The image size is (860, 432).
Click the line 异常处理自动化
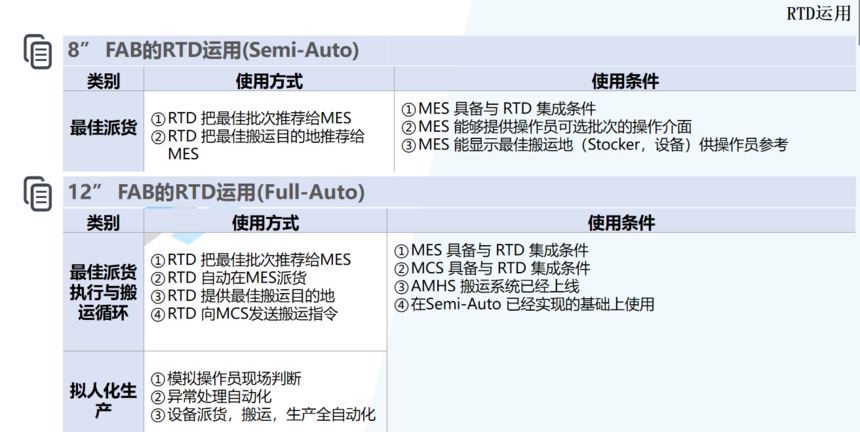click(x=211, y=396)
